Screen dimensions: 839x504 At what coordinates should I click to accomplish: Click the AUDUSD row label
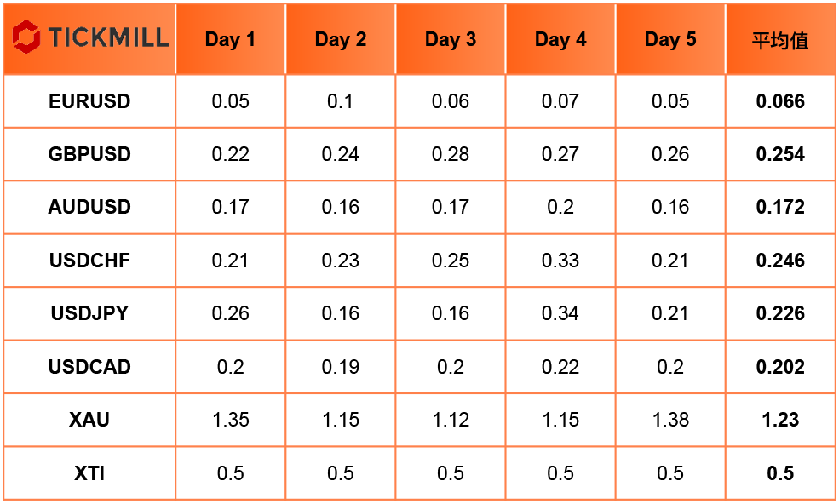click(x=89, y=207)
